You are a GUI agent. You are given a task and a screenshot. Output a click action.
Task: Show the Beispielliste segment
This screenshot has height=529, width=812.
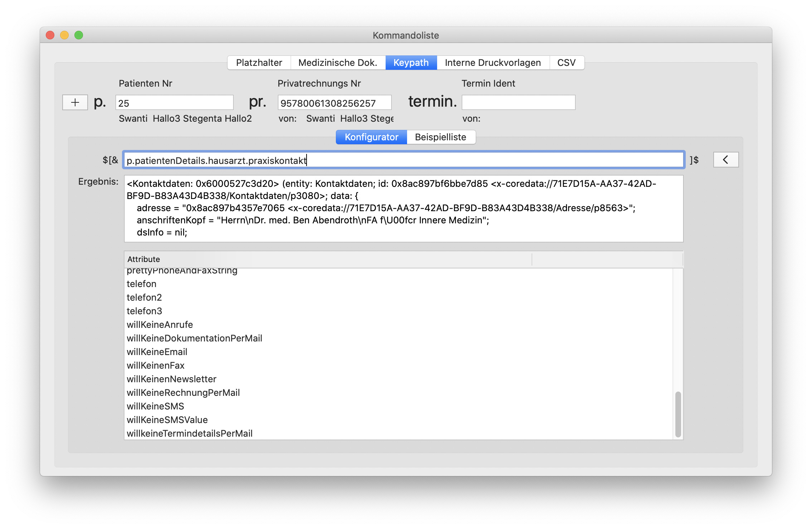[441, 137]
